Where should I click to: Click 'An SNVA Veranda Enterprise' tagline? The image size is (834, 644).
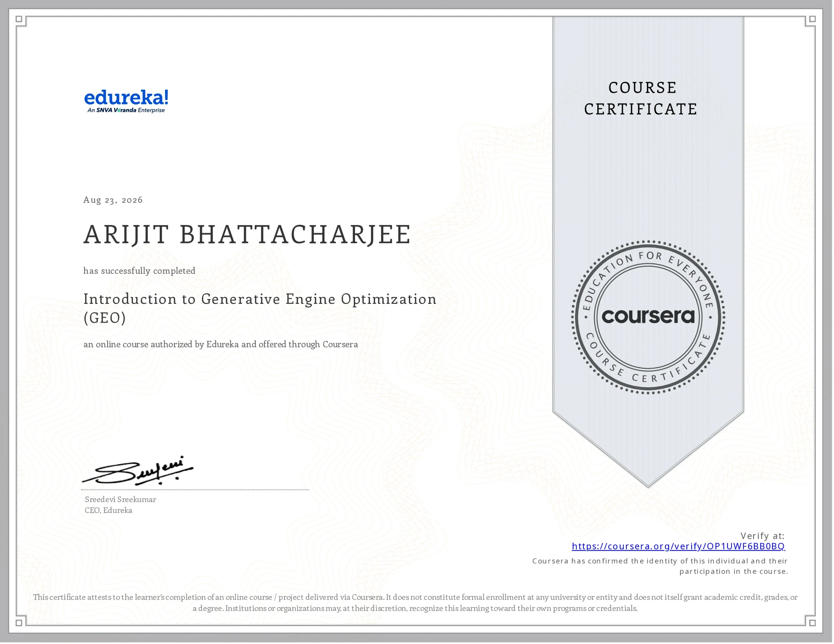click(126, 110)
